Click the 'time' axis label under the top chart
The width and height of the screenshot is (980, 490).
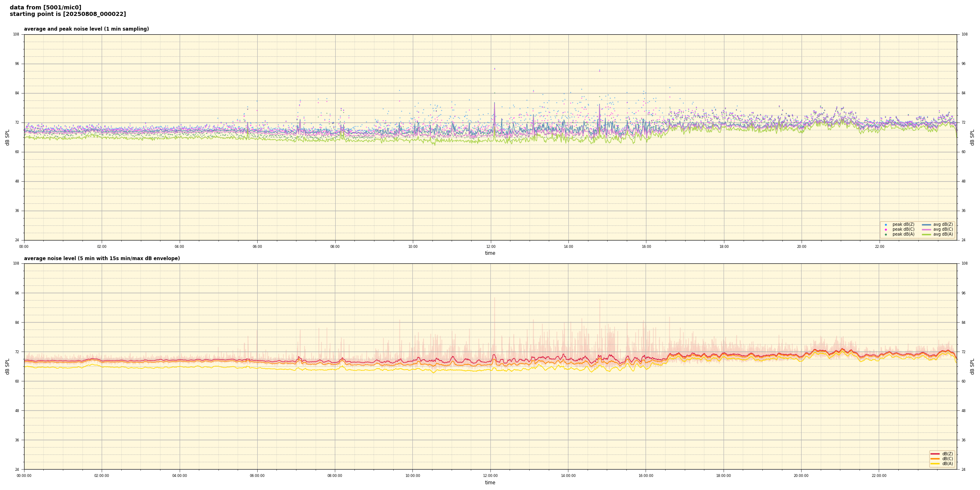[490, 253]
